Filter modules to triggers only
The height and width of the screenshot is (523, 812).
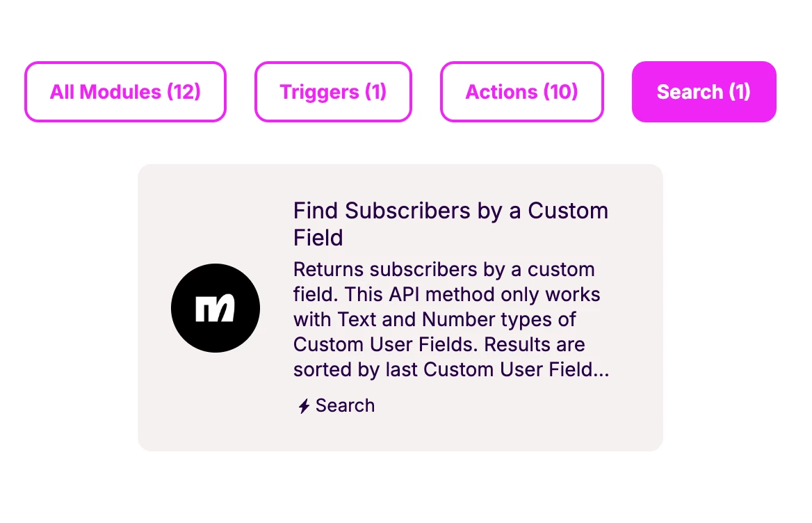333,92
